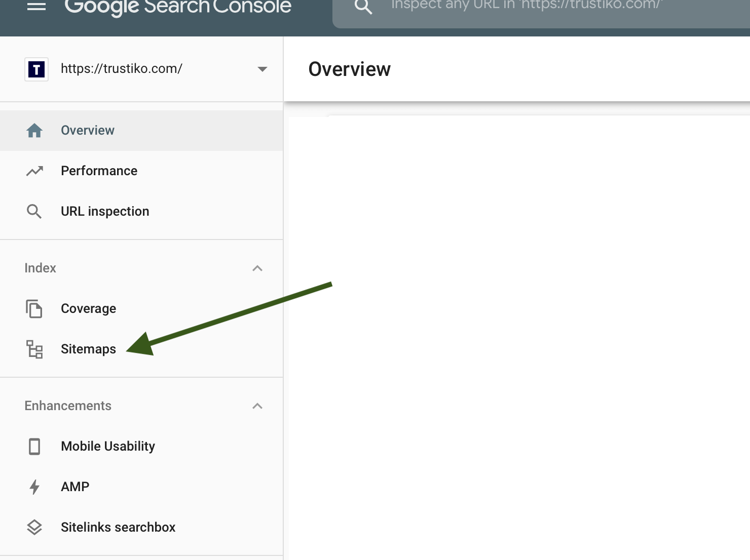Image resolution: width=750 pixels, height=560 pixels.
Task: Select the highlighted Overview sidebar entry
Action: click(x=87, y=130)
